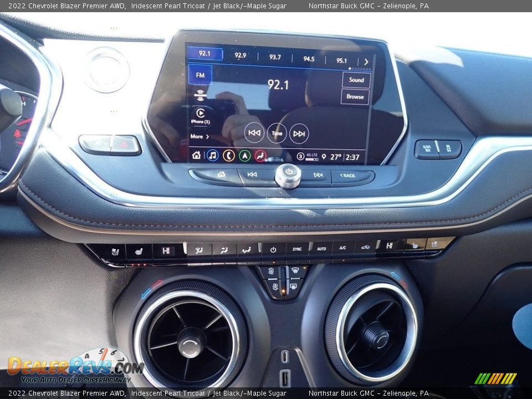The height and width of the screenshot is (399, 532).
Task: Select the 93.7 preset
Action: (x=275, y=57)
